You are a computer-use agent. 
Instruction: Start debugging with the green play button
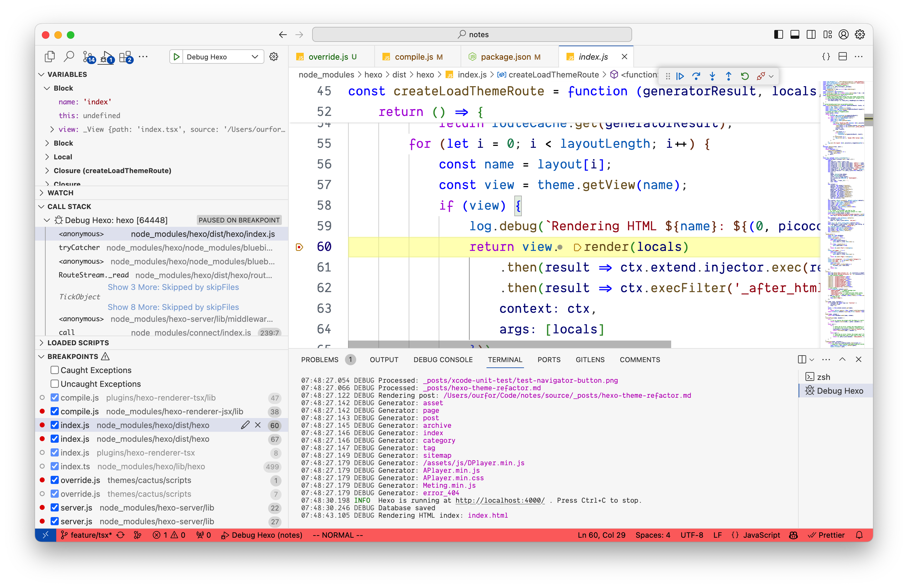[x=176, y=57]
